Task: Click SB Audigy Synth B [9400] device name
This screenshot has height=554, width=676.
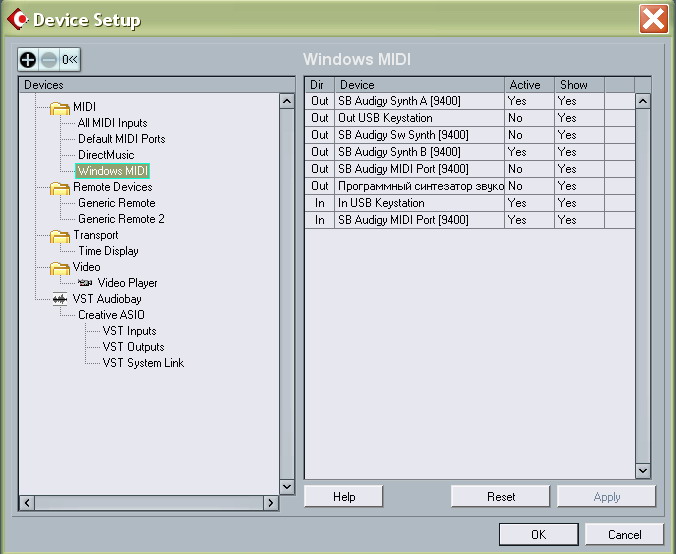Action: point(399,152)
